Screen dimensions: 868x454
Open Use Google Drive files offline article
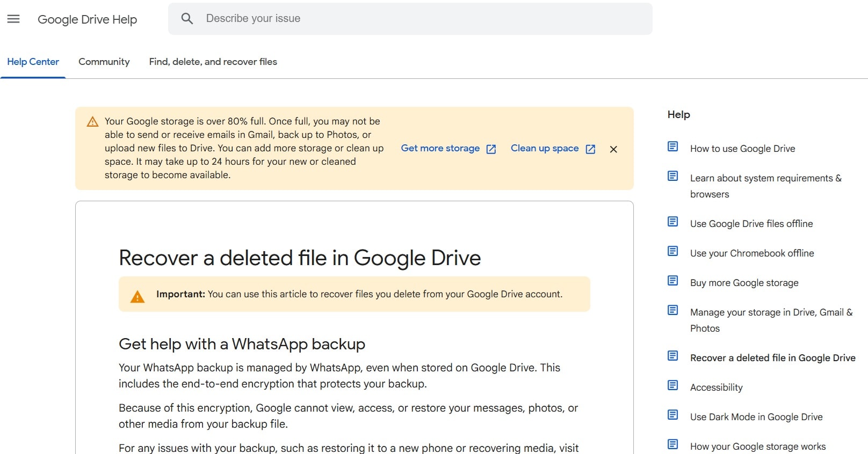[751, 224]
